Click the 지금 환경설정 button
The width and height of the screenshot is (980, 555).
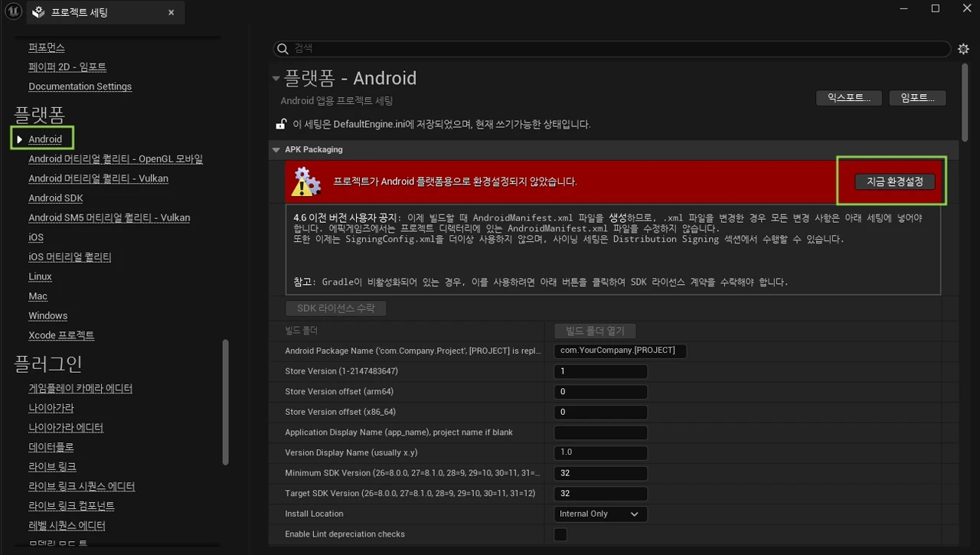click(x=893, y=181)
